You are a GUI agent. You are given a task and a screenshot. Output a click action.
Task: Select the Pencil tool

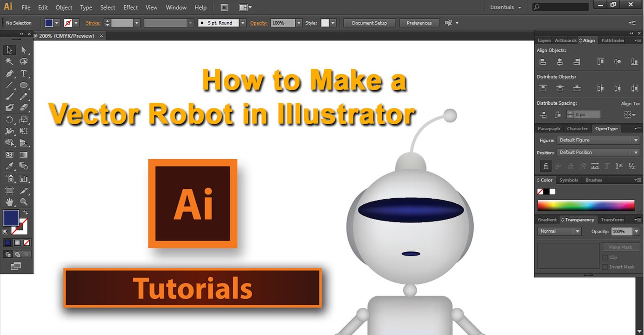24,97
